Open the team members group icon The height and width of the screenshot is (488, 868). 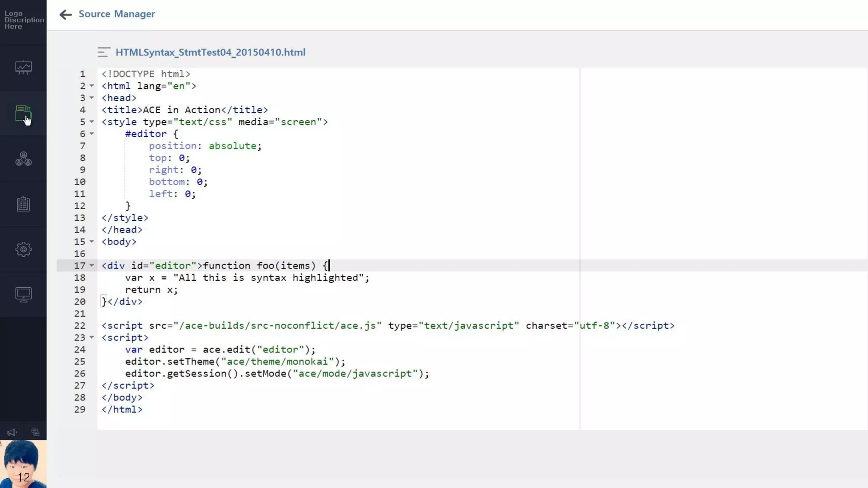[x=23, y=159]
